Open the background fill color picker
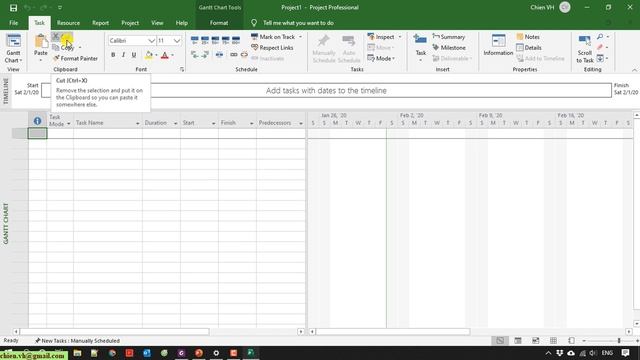 pos(149,55)
